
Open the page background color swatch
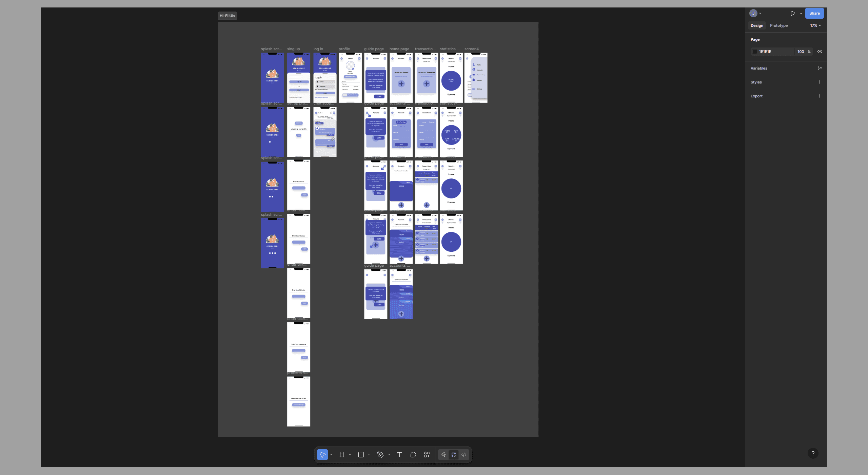point(754,51)
